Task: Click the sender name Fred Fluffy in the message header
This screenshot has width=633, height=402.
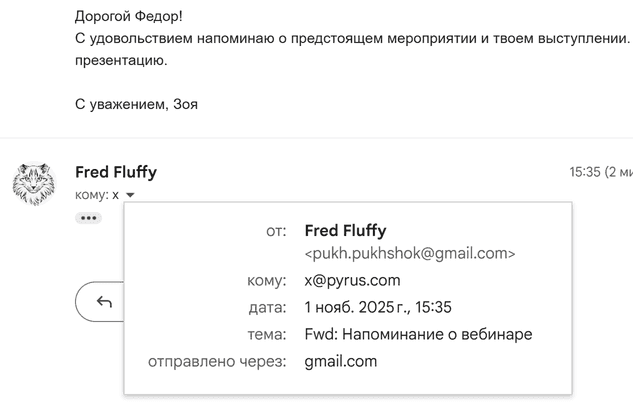Action: pos(116,172)
